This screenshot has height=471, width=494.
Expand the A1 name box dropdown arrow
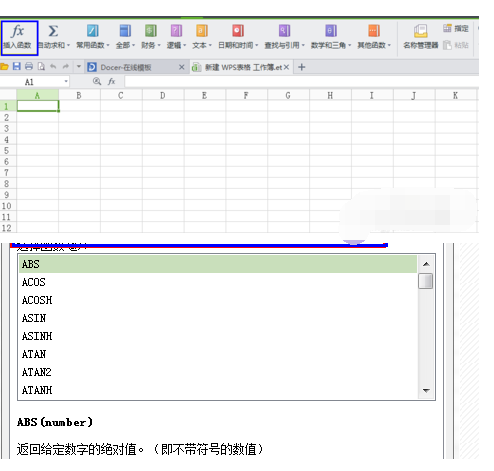(x=66, y=82)
